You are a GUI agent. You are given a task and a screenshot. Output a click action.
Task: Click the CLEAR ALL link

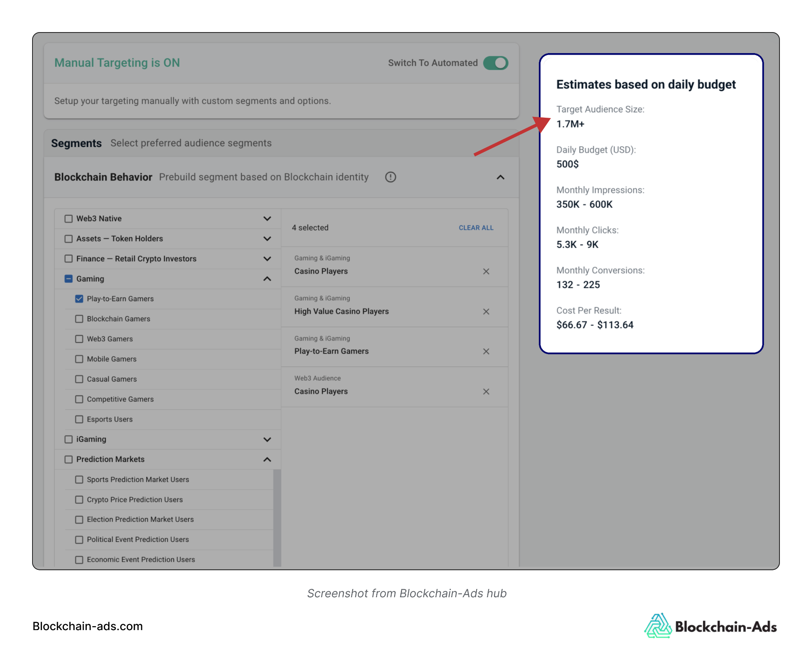[476, 228]
